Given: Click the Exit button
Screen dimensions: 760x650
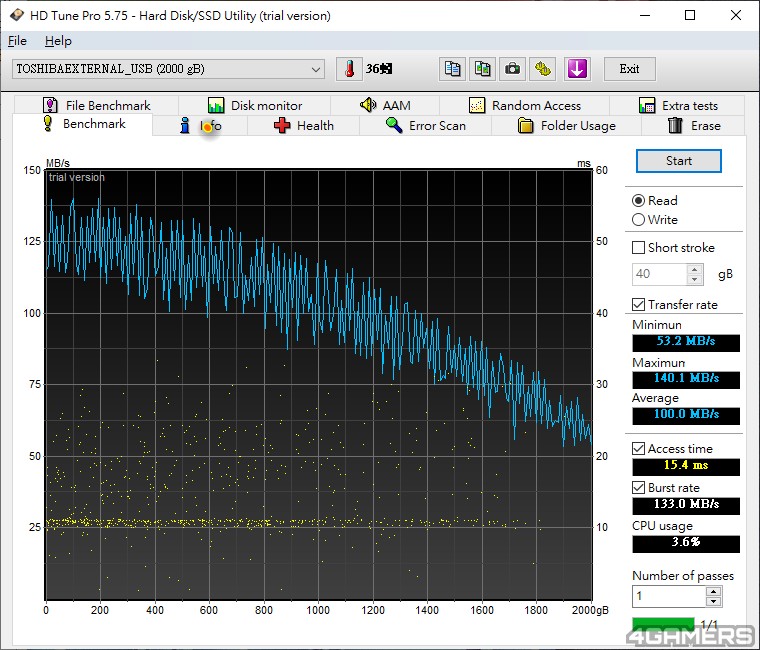Looking at the screenshot, I should 629,69.
